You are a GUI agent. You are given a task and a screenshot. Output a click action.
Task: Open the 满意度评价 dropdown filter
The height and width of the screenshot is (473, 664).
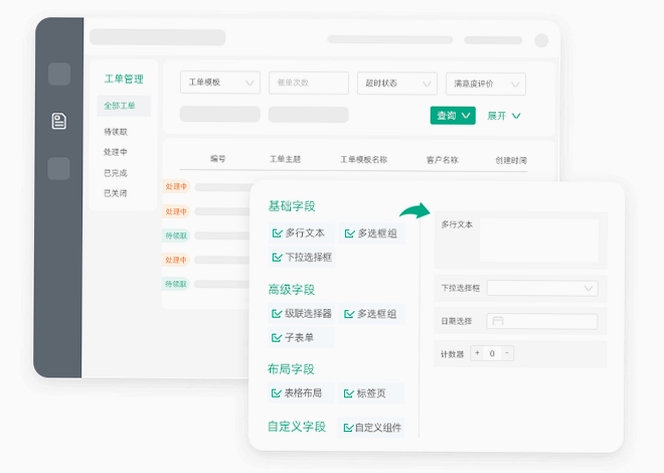[486, 84]
